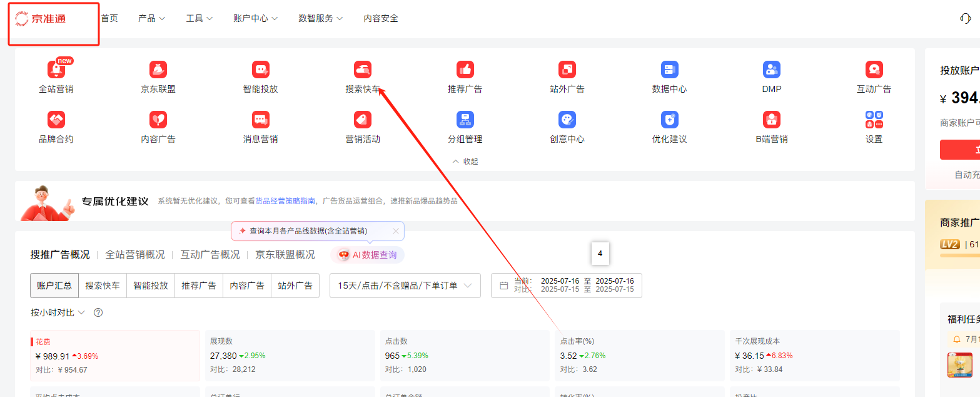Open the 数据中心 icon
Viewport: 980px width, 397px height.
pyautogui.click(x=669, y=70)
